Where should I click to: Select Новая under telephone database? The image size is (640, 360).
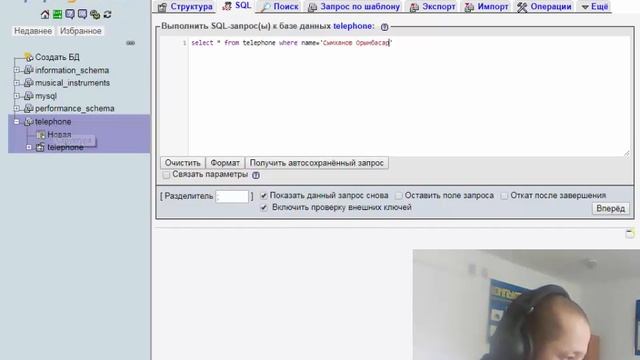tap(59, 134)
